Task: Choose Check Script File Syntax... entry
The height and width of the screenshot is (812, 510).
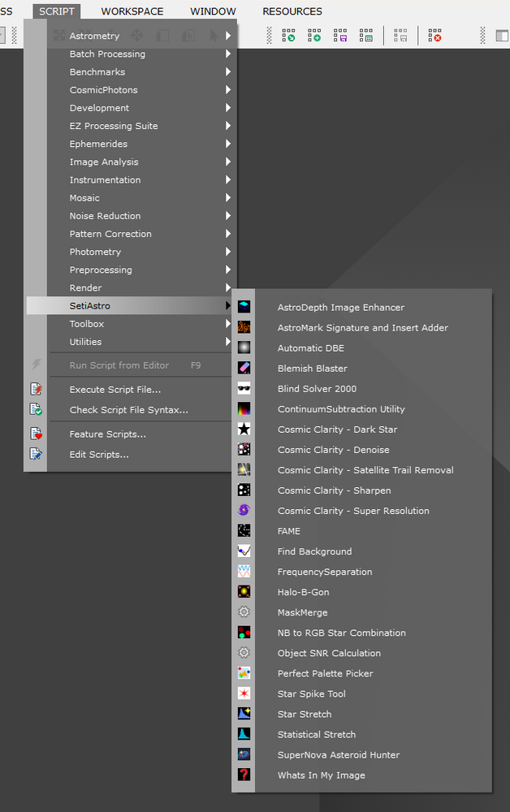Action: [x=129, y=409]
